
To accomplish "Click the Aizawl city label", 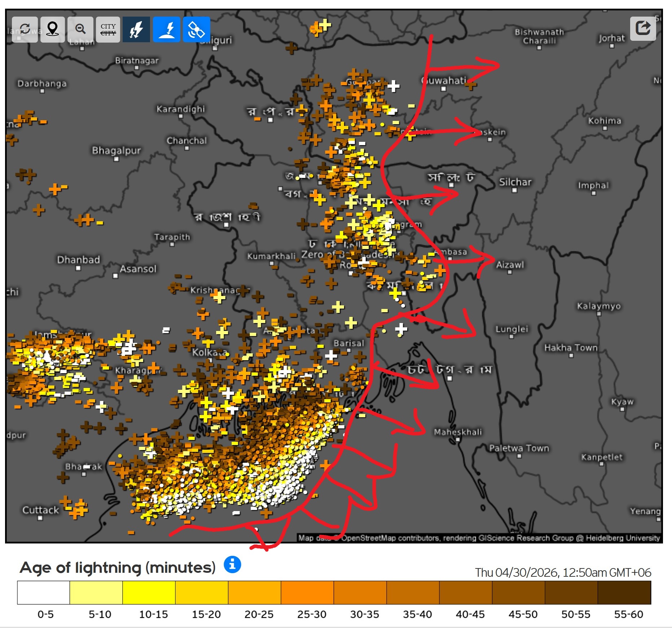I will pyautogui.click(x=510, y=265).
